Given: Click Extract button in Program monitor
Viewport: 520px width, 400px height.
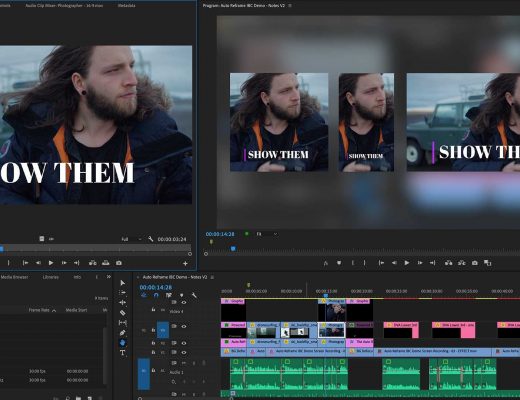Looking at the screenshot, I should click(x=462, y=263).
